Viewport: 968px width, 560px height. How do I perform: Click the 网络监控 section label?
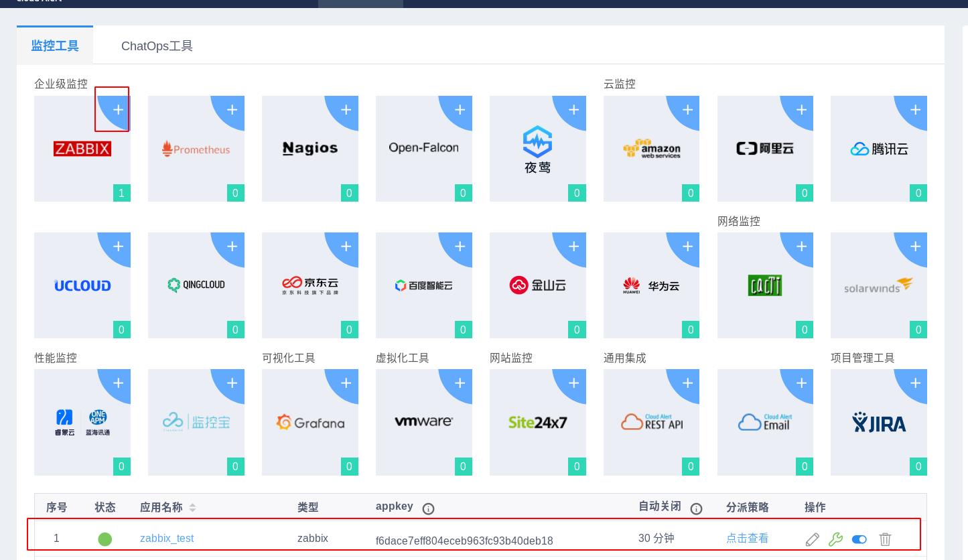tap(739, 221)
